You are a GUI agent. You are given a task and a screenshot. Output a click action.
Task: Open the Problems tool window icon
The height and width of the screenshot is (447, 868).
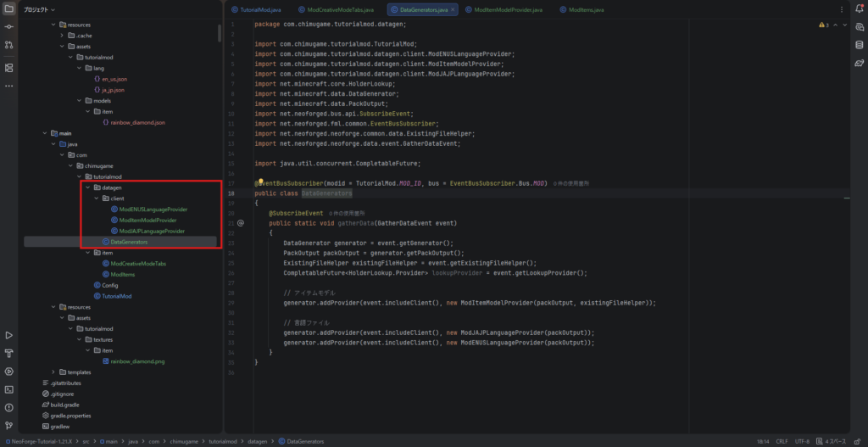pyautogui.click(x=9, y=407)
